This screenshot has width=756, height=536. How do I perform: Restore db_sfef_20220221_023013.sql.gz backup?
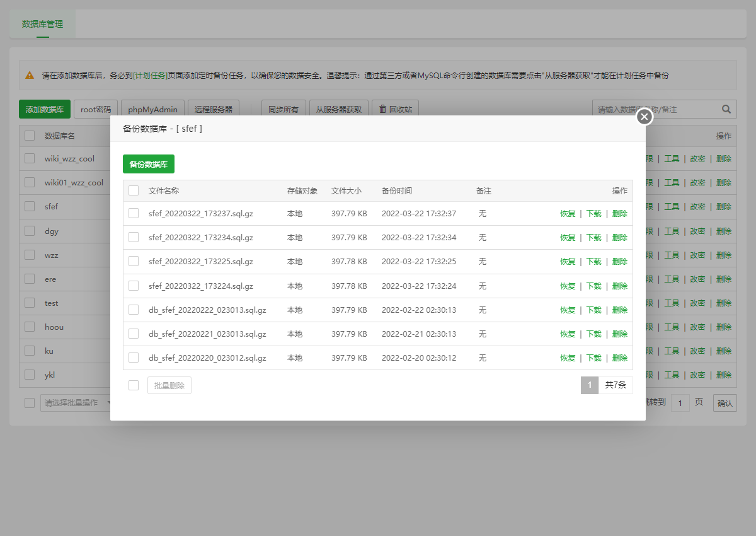click(568, 334)
